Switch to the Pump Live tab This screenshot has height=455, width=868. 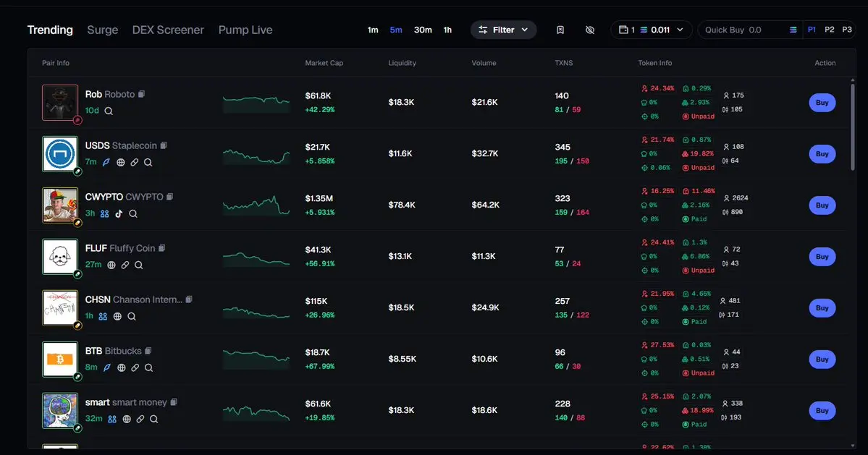[245, 30]
